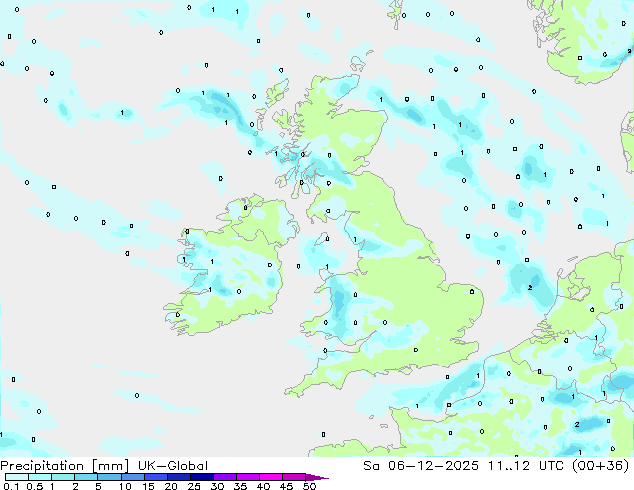The image size is (634, 490).
Task: Click the legend swatch between 0.1 and 0.5
Action: pos(17,477)
